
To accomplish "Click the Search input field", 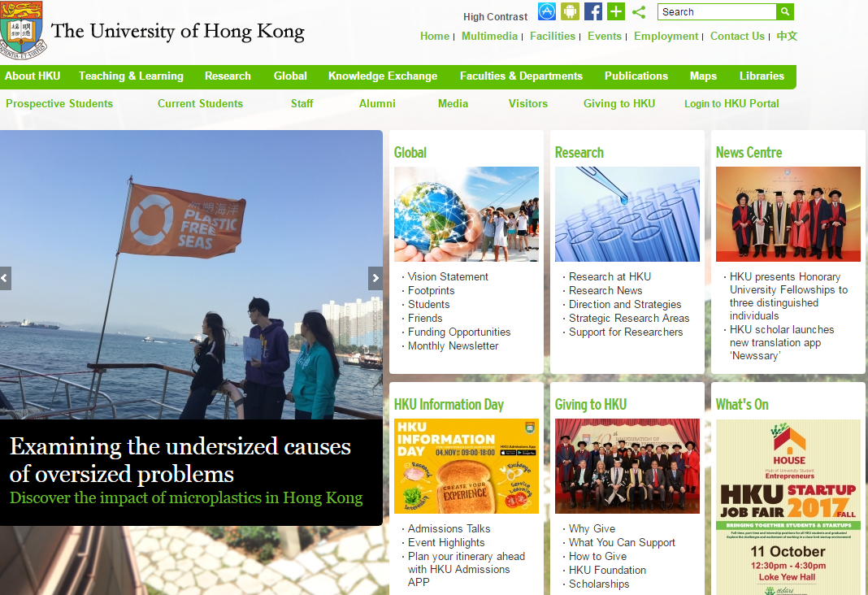I will 717,11.
